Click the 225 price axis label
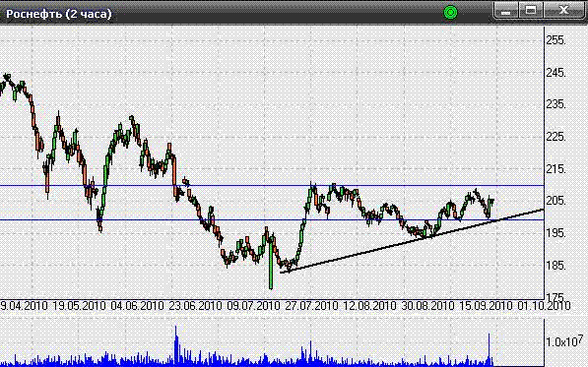This screenshot has height=367, width=588. (556, 137)
